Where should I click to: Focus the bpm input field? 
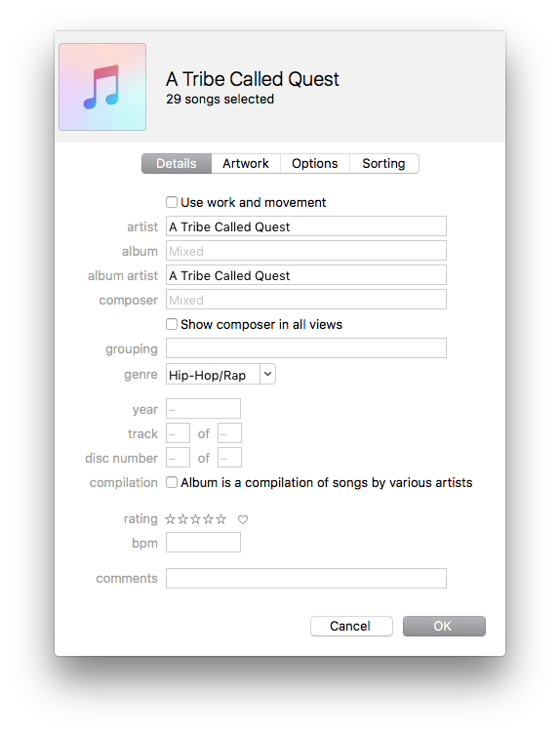203,542
